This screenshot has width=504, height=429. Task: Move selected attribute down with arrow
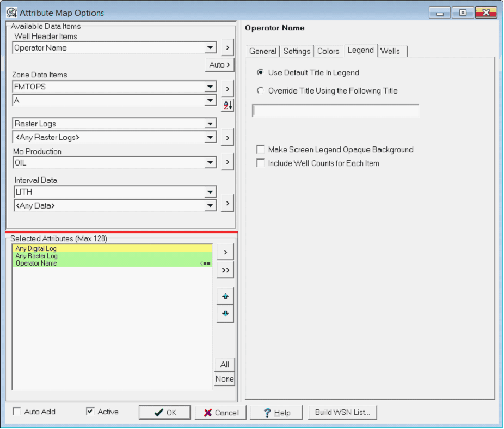[x=225, y=314]
